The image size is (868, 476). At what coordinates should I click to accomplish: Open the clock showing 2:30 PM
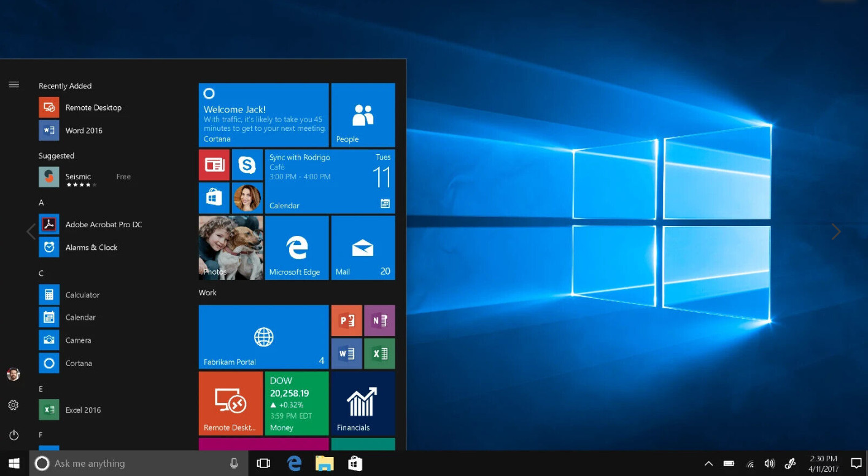tap(823, 464)
